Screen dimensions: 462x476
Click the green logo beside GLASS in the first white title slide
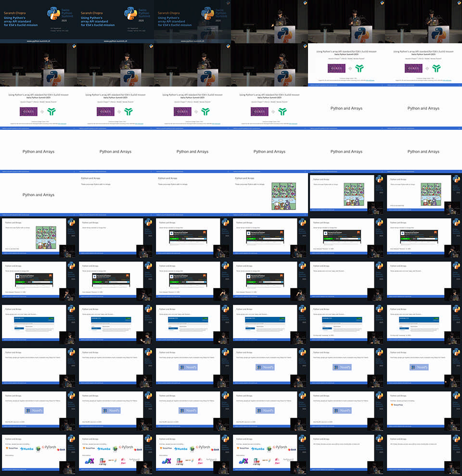pyautogui.click(x=359, y=68)
